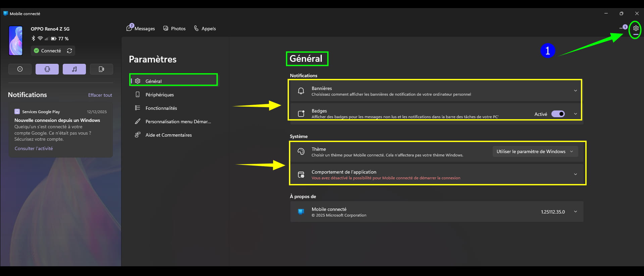This screenshot has height=276, width=644.
Task: Open the Messages tab
Action: [x=141, y=29]
